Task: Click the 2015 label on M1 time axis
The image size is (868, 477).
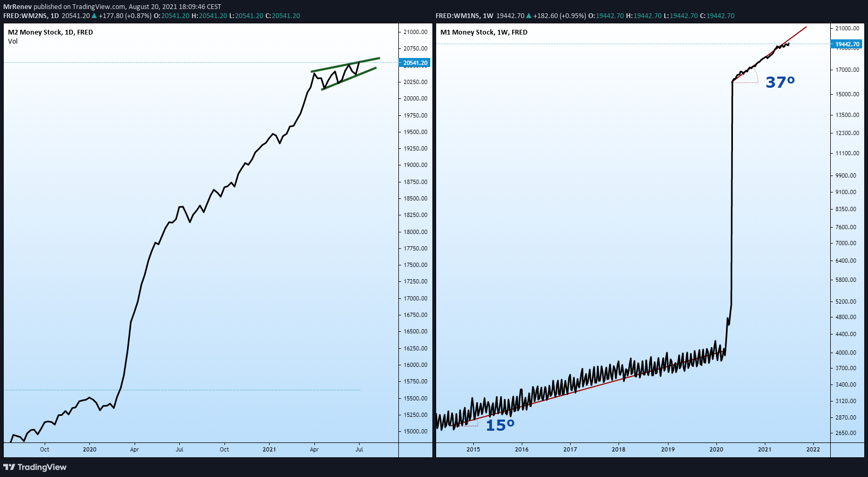Action: tap(473, 449)
